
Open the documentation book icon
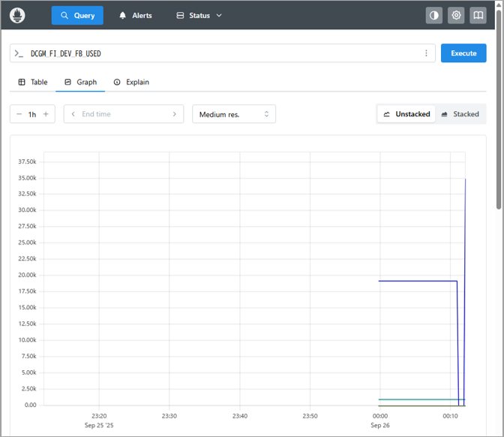[478, 15]
